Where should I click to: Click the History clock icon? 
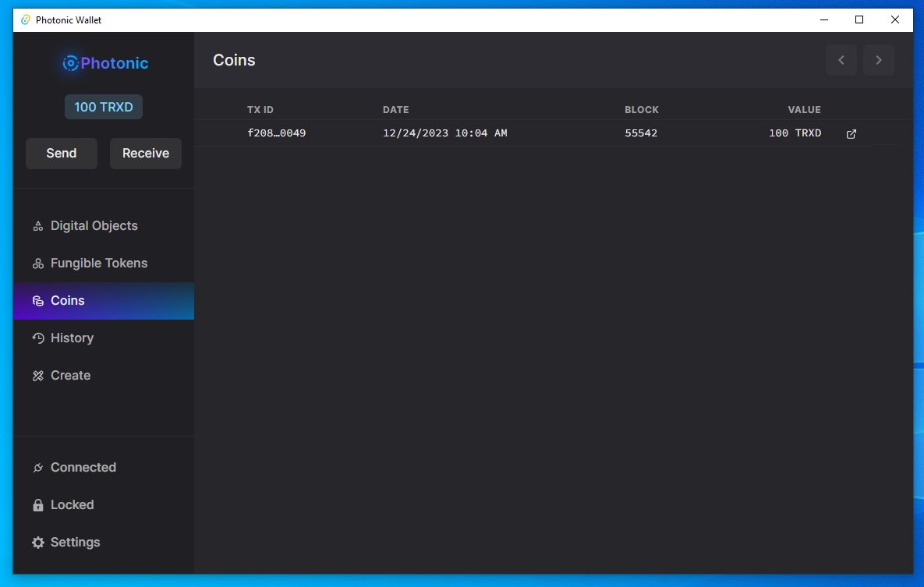pos(37,338)
